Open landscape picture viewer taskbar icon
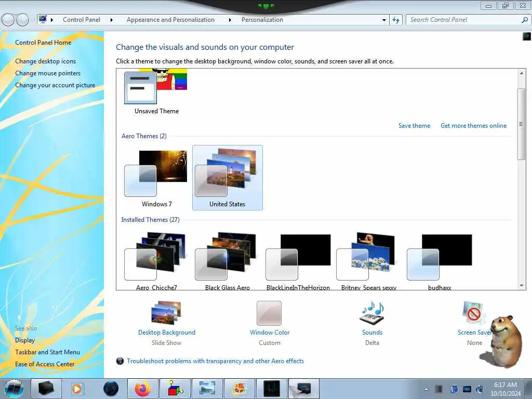The width and height of the screenshot is (532, 399). 207,389
